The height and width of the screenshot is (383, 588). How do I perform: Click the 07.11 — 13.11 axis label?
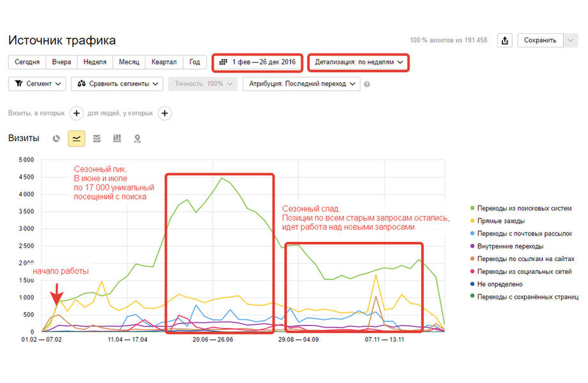(x=384, y=340)
